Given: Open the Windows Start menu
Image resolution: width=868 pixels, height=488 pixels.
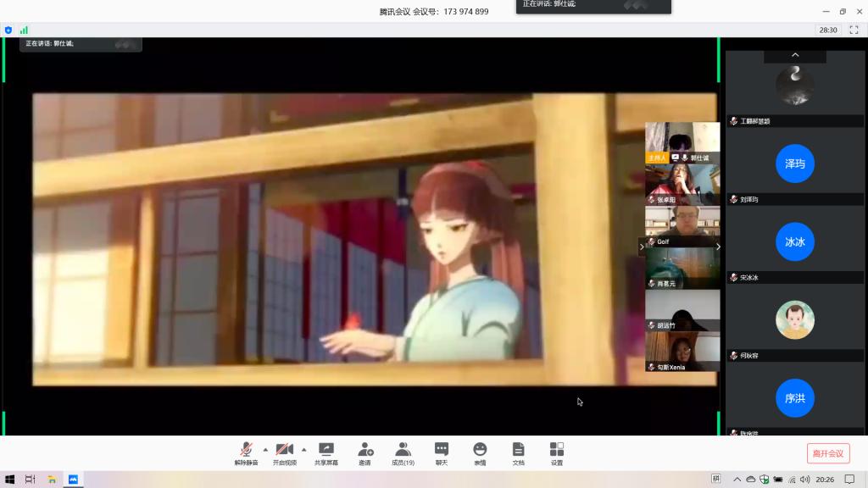Looking at the screenshot, I should coord(9,480).
